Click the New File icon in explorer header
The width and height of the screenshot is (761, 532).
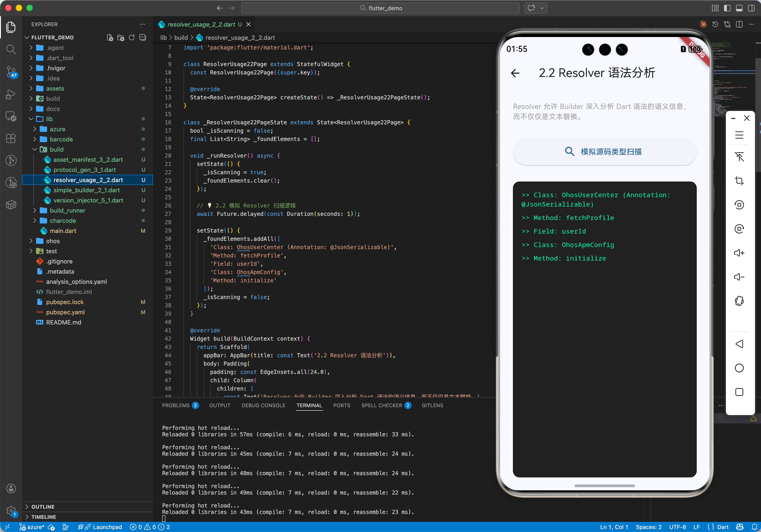[x=110, y=37]
